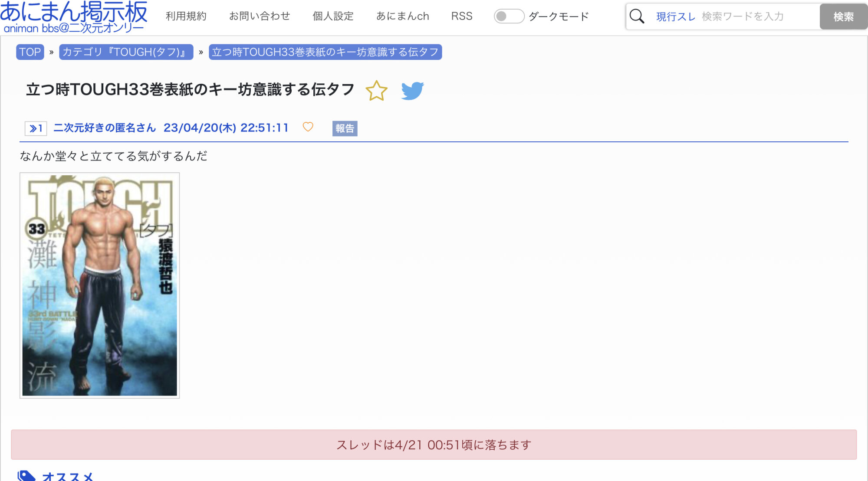Open 個人設定 from the top menu

[x=333, y=16]
